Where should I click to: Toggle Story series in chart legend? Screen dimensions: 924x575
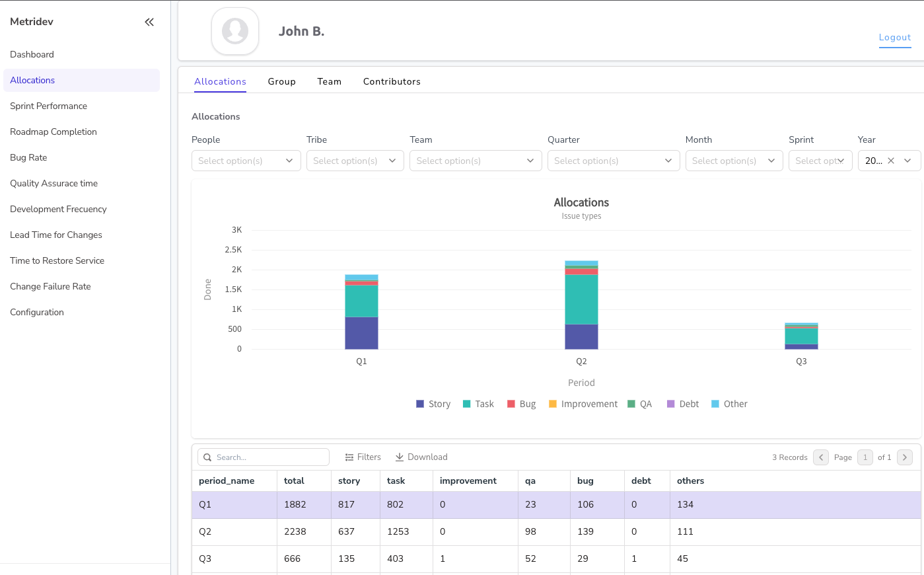[x=433, y=404]
